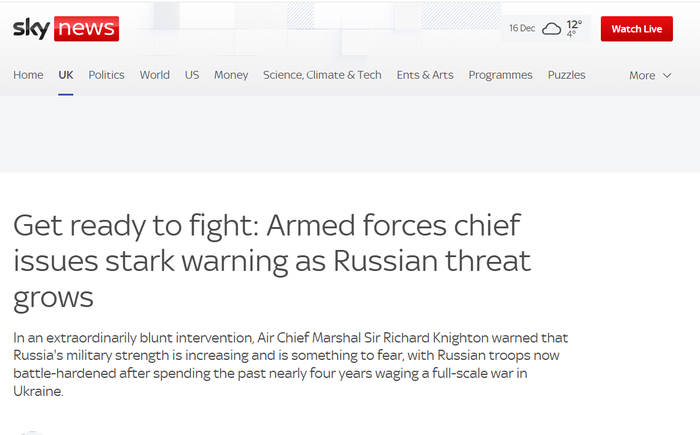Go to the Politics section
The width and height of the screenshot is (700, 435).
(106, 75)
